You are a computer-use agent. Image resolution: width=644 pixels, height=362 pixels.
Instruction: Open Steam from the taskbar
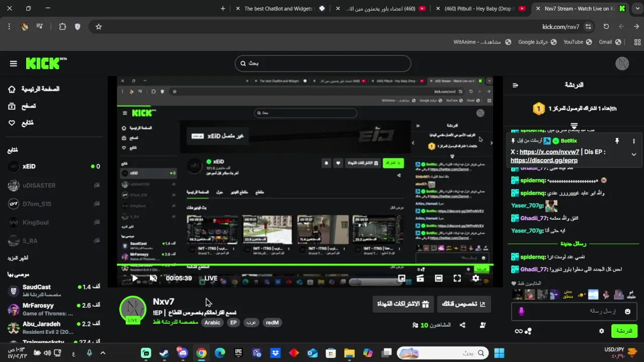[x=164, y=353]
